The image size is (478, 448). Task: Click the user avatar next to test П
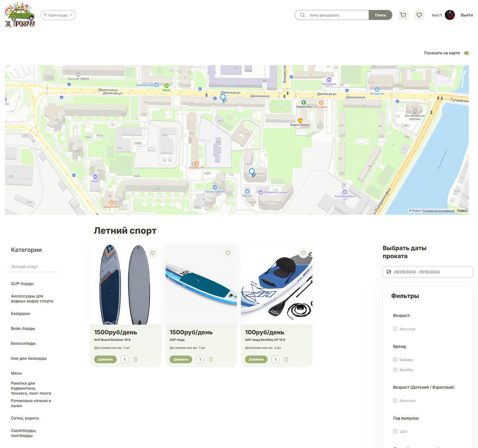pyautogui.click(x=450, y=15)
